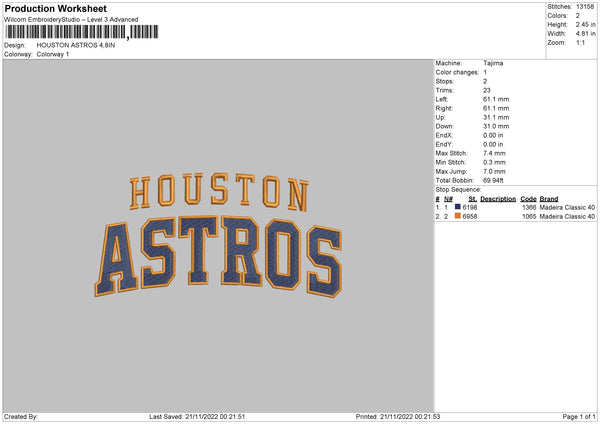Click the Up value '31.1 mm'
This screenshot has width=600, height=424.
pos(496,117)
